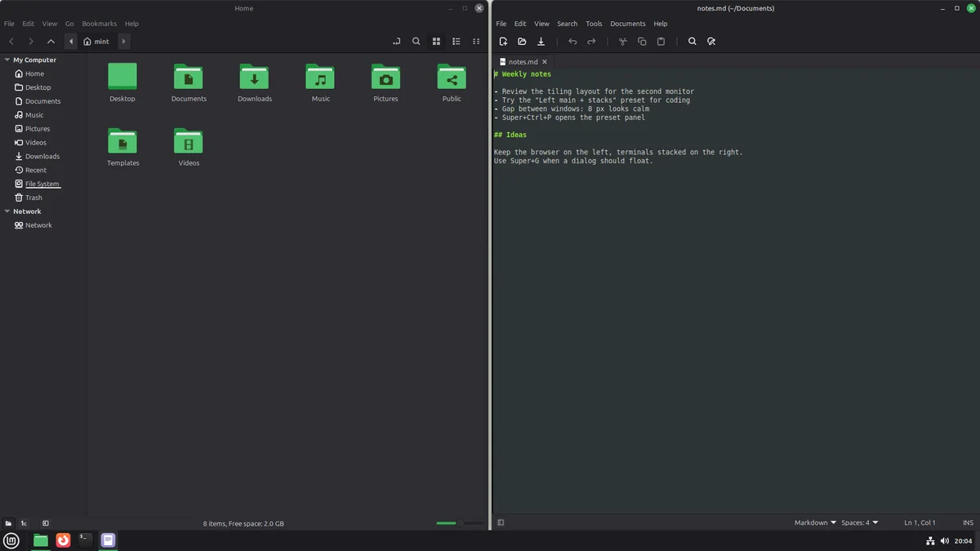Select Videos in the sidebar
The width and height of the screenshot is (980, 551).
(43, 142)
